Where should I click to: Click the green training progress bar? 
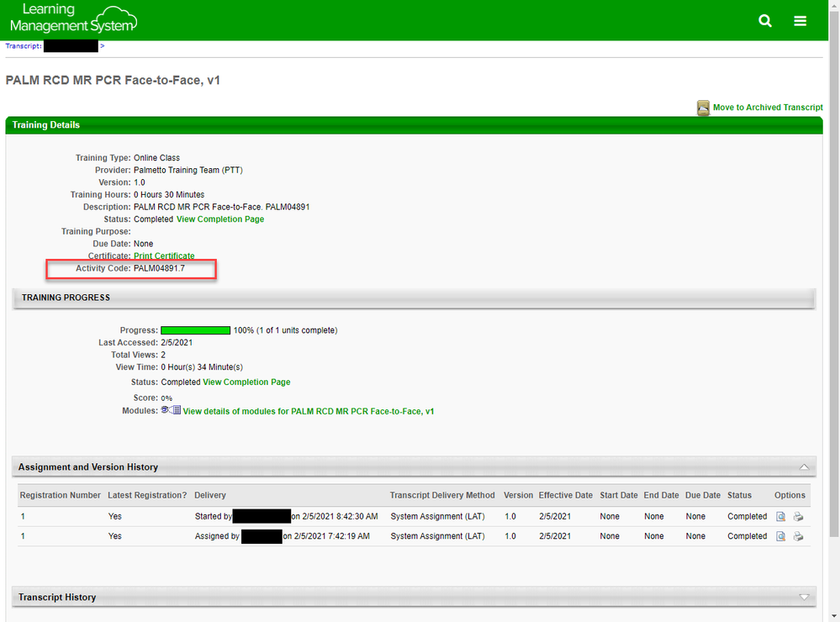click(x=196, y=330)
